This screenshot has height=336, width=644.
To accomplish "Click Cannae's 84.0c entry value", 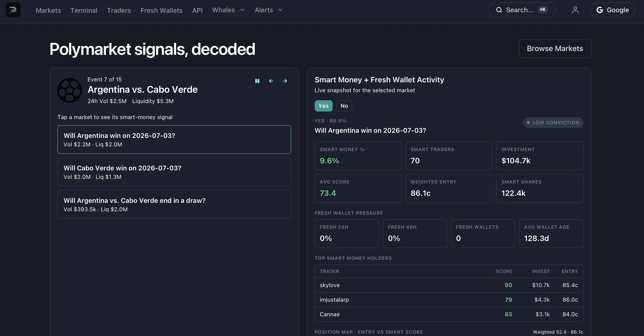I will click(x=570, y=314).
